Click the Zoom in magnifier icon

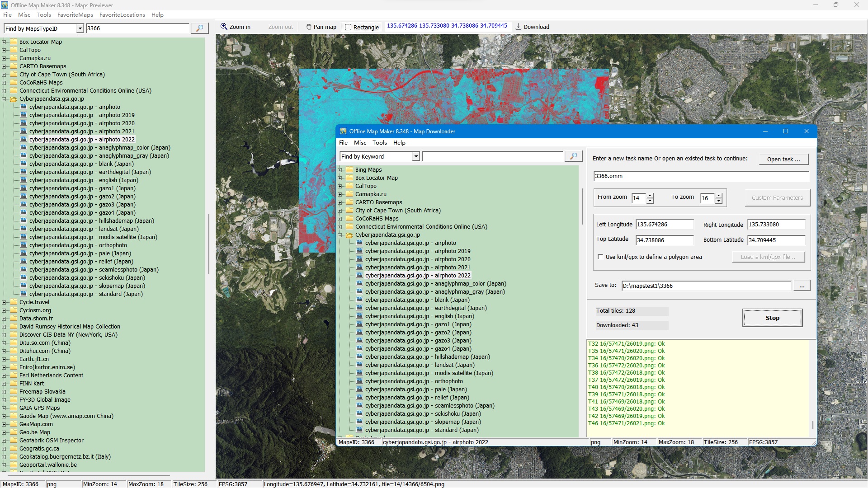pos(224,27)
